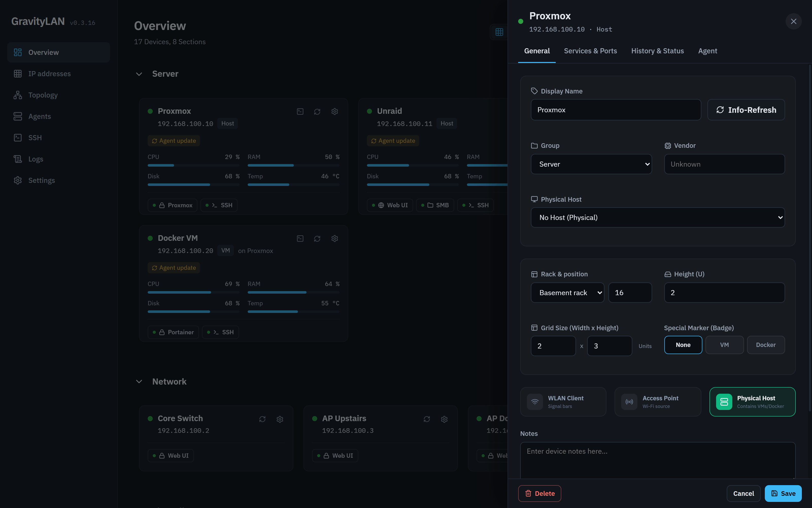The height and width of the screenshot is (508, 812).
Task: Switch to the Agent tab
Action: (707, 51)
